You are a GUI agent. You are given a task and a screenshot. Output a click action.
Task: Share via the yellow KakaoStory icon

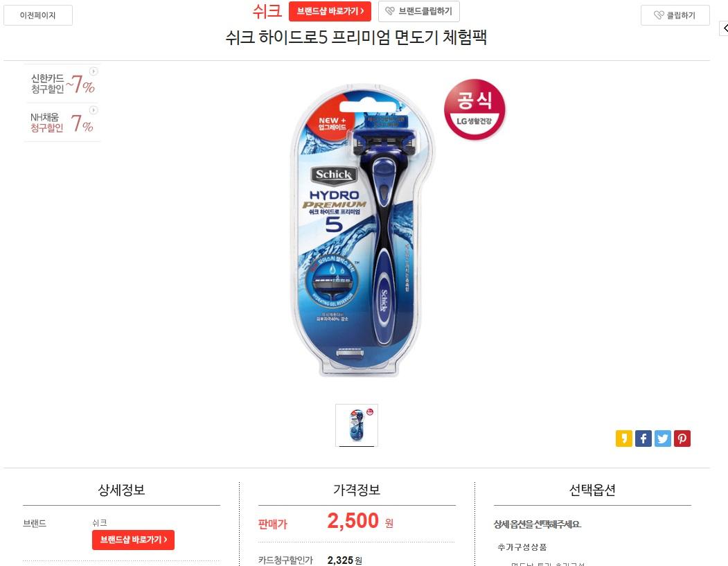(623, 439)
